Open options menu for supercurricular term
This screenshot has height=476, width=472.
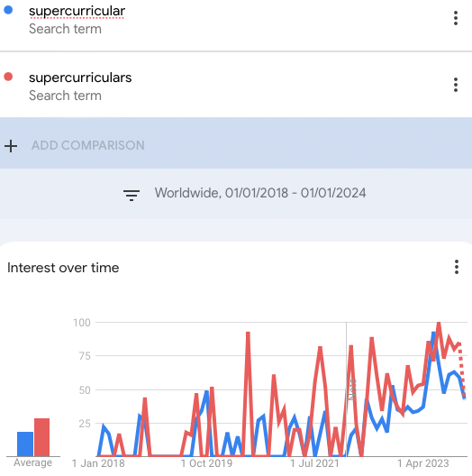455,18
